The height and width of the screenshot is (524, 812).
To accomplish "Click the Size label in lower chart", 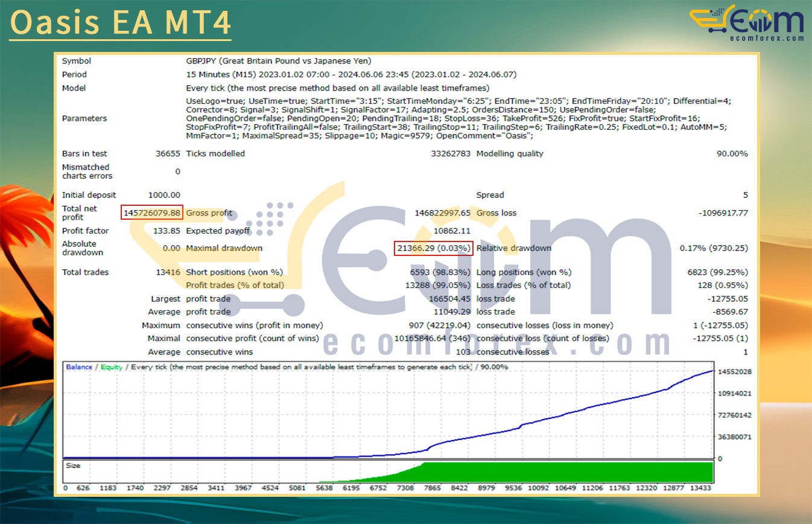I will point(72,466).
